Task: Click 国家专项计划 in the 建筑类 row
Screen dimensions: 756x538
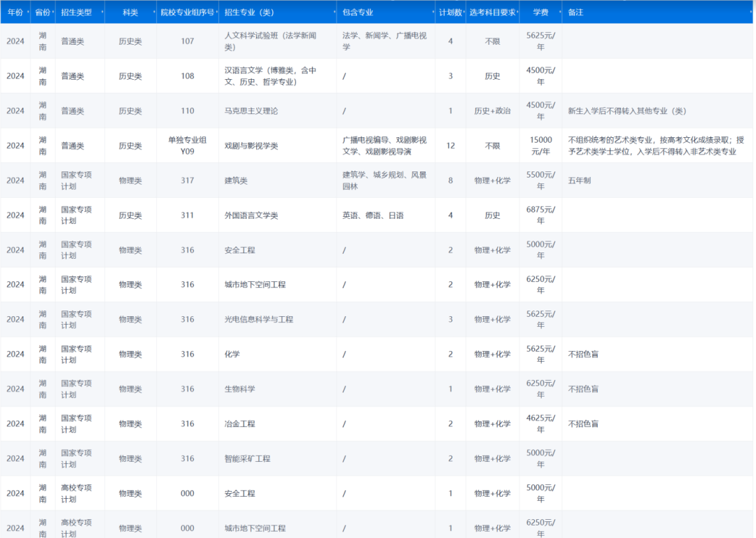Action: [76, 180]
